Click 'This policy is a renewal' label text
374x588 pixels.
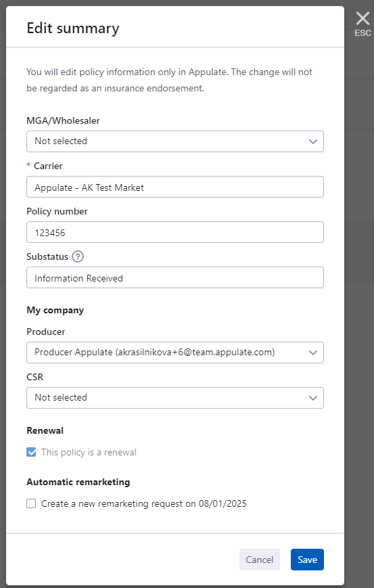tap(89, 452)
